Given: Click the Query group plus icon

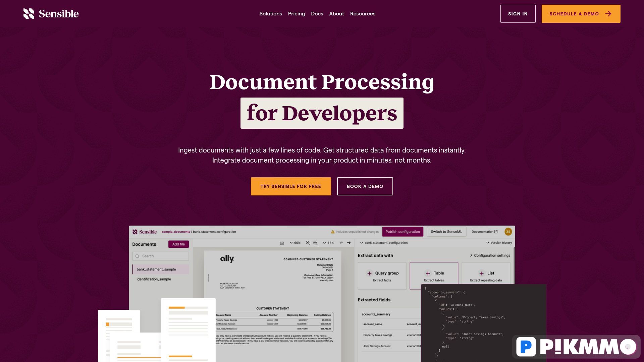Looking at the screenshot, I should coord(369,273).
